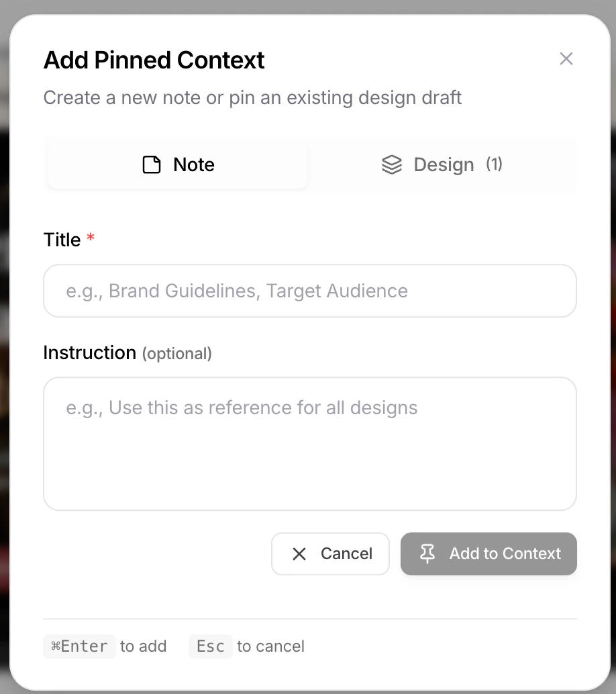Click the dialog subtitle describing note creation
Viewport: 616px width, 694px height.
coord(252,98)
